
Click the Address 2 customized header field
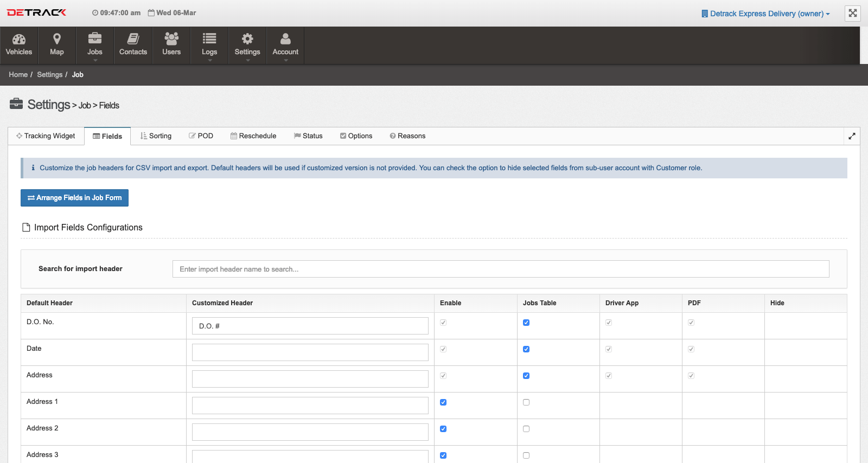coord(310,432)
